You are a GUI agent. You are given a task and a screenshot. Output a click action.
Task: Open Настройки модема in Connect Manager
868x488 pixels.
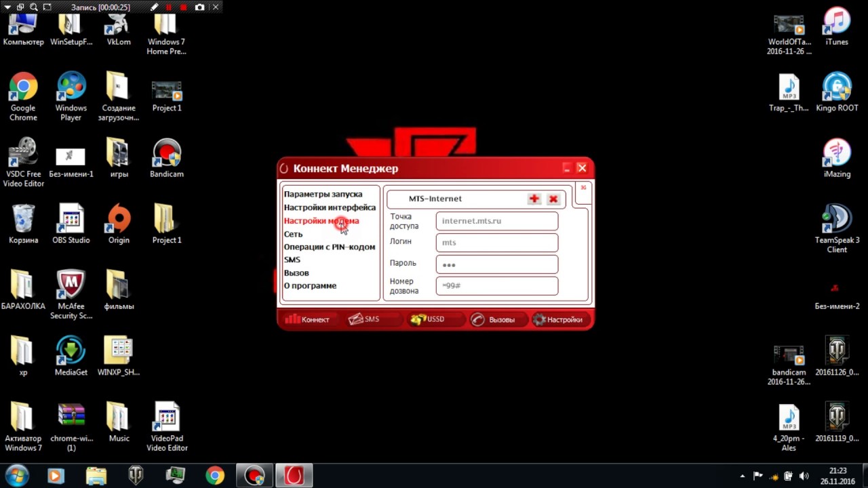pos(321,221)
